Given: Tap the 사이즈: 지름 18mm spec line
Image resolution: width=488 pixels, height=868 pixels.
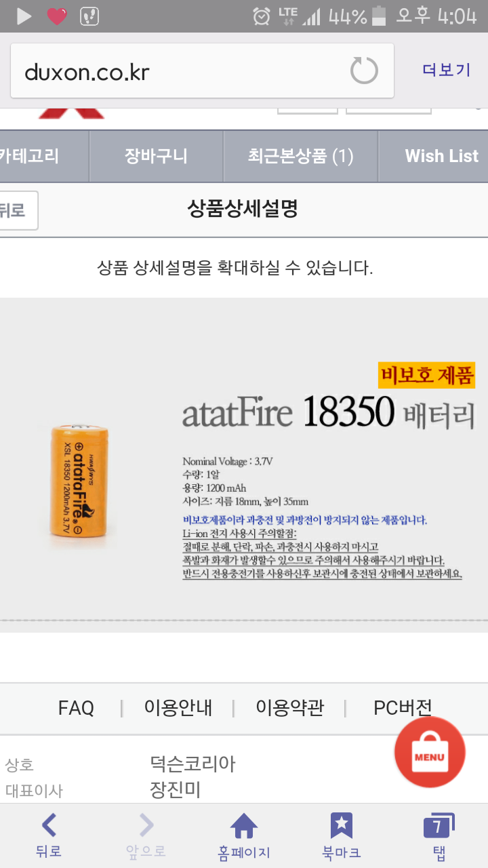Looking at the screenshot, I should click(245, 502).
